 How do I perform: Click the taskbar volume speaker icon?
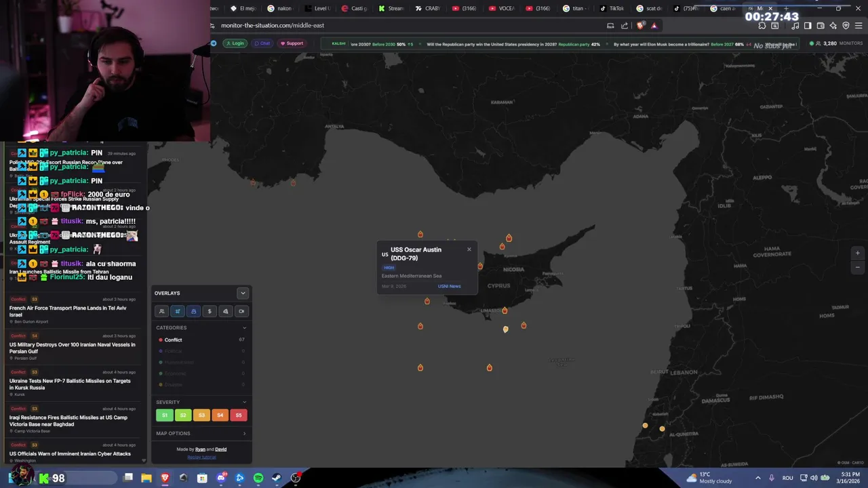pyautogui.click(x=814, y=478)
